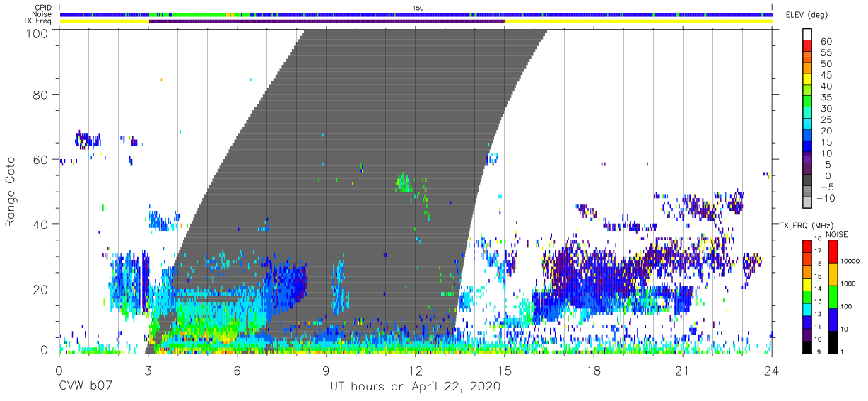
Task: Click the '12' UT hour tick label
Action: pyautogui.click(x=416, y=371)
